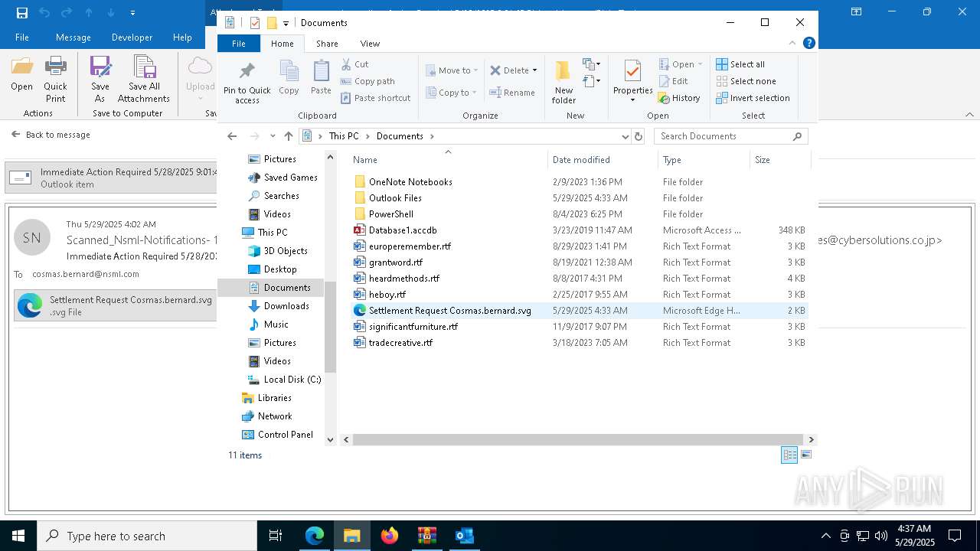Sort by Type column header
The width and height of the screenshot is (980, 551).
click(704, 160)
